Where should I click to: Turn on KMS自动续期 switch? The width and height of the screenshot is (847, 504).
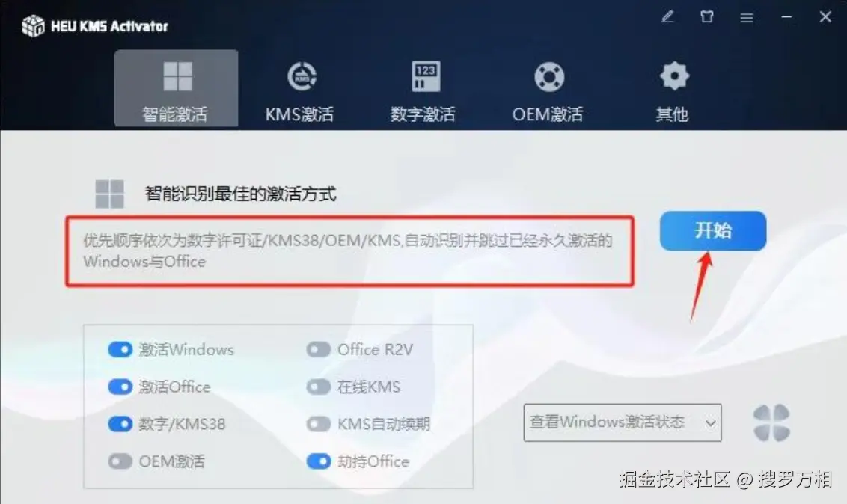pos(318,424)
